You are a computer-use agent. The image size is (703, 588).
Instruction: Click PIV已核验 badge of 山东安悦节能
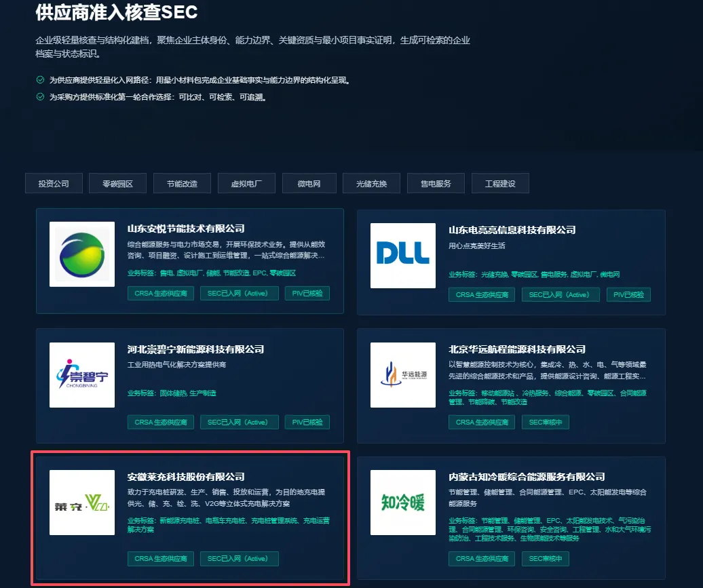pos(307,293)
